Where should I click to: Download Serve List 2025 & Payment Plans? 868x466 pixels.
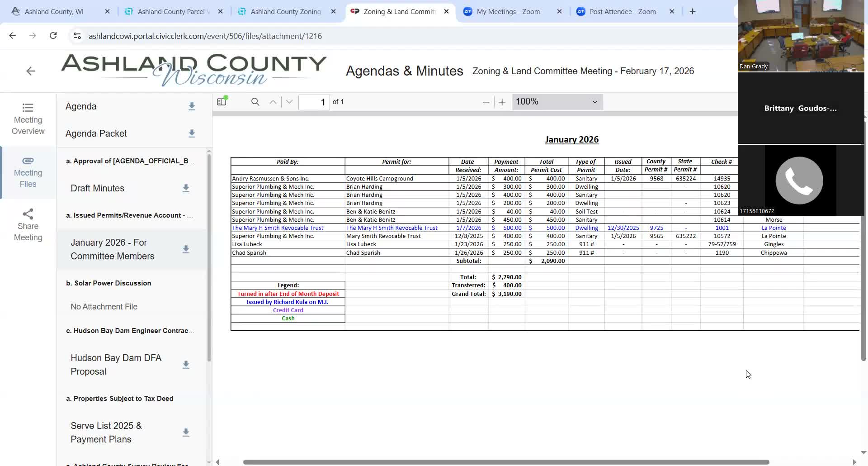click(x=186, y=433)
